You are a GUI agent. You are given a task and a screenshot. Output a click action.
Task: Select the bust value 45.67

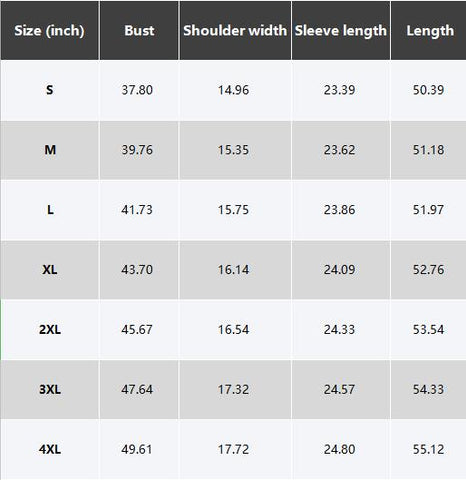137,330
